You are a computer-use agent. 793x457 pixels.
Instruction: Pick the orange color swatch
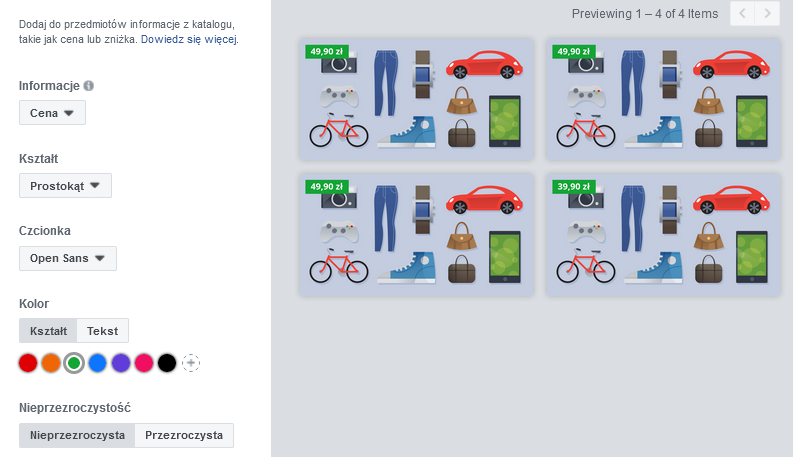(x=51, y=363)
